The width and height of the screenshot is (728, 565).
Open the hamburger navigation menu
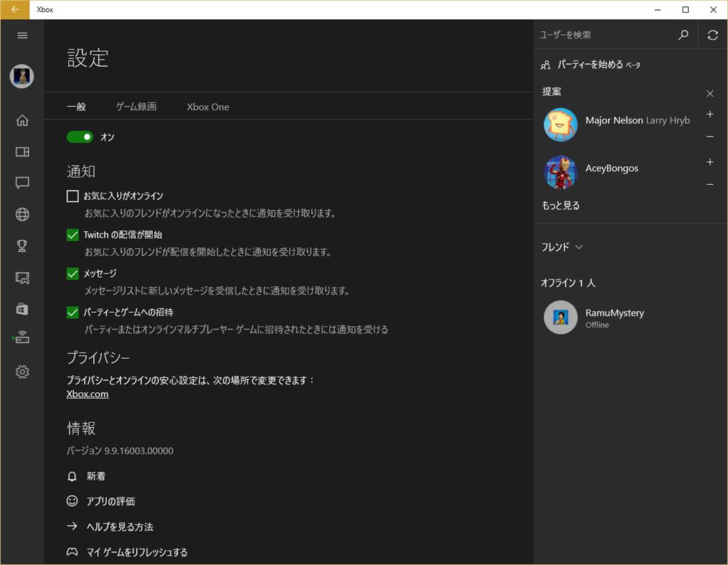click(x=22, y=36)
